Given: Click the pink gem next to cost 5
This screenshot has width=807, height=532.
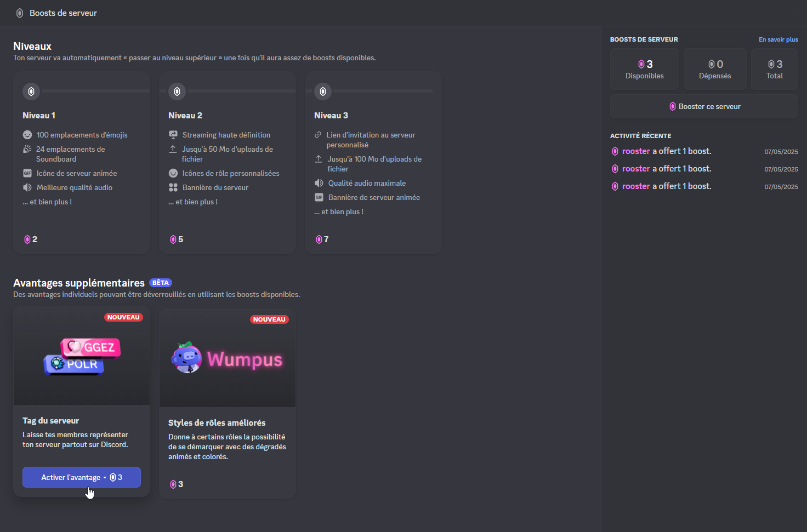Looking at the screenshot, I should (x=173, y=239).
